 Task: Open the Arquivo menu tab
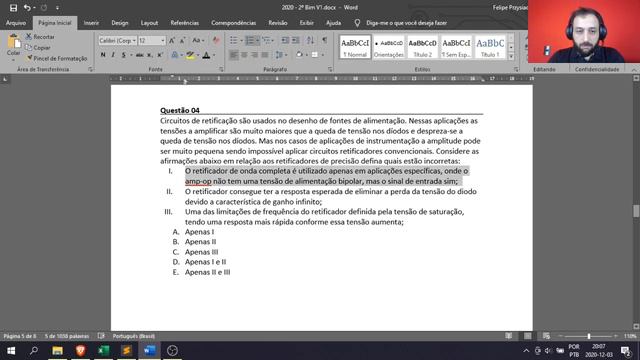16,23
